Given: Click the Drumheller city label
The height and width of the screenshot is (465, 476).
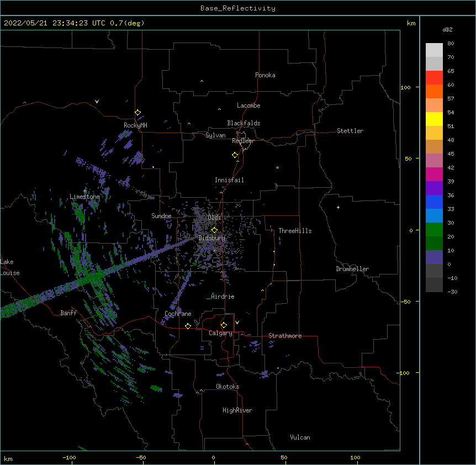Looking at the screenshot, I should point(352,269).
